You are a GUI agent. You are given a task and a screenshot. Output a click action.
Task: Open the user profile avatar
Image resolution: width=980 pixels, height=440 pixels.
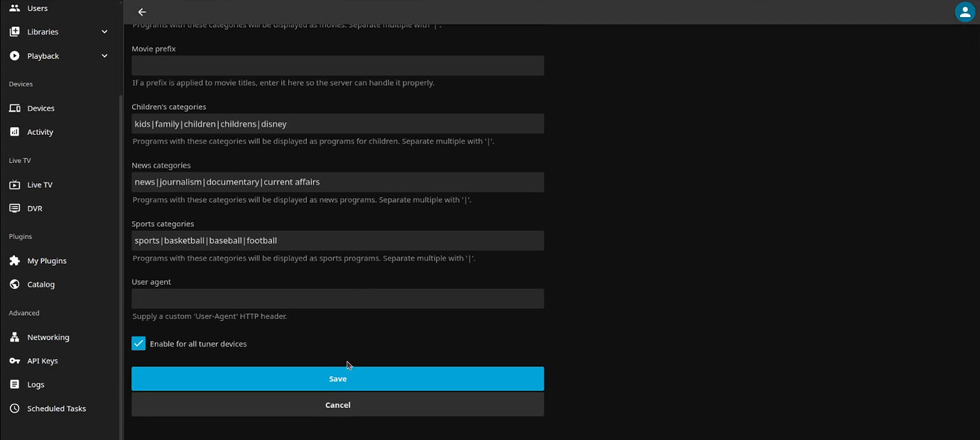pyautogui.click(x=964, y=12)
